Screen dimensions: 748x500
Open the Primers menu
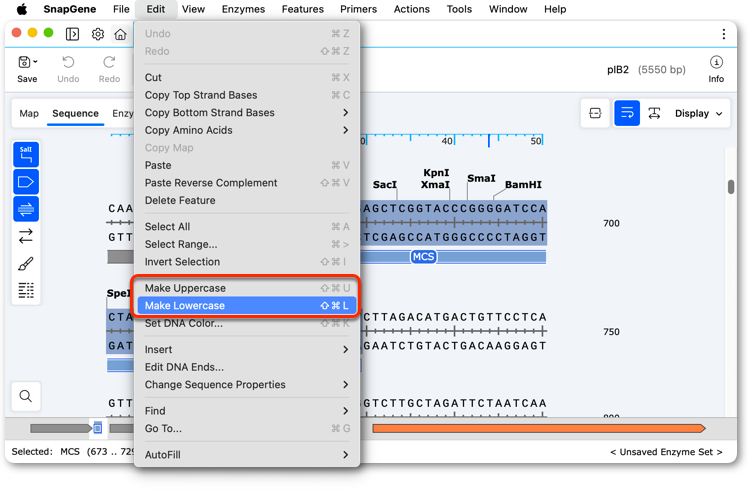(x=358, y=9)
